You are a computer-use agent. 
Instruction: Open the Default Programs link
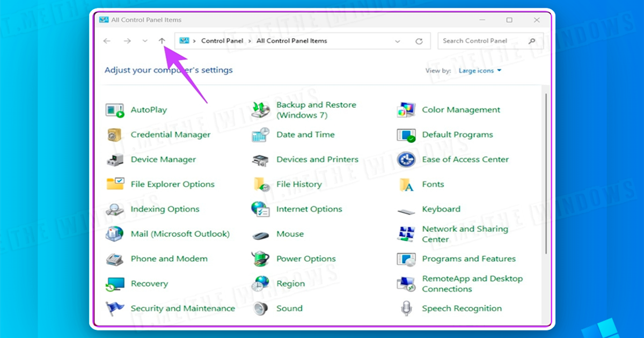457,135
